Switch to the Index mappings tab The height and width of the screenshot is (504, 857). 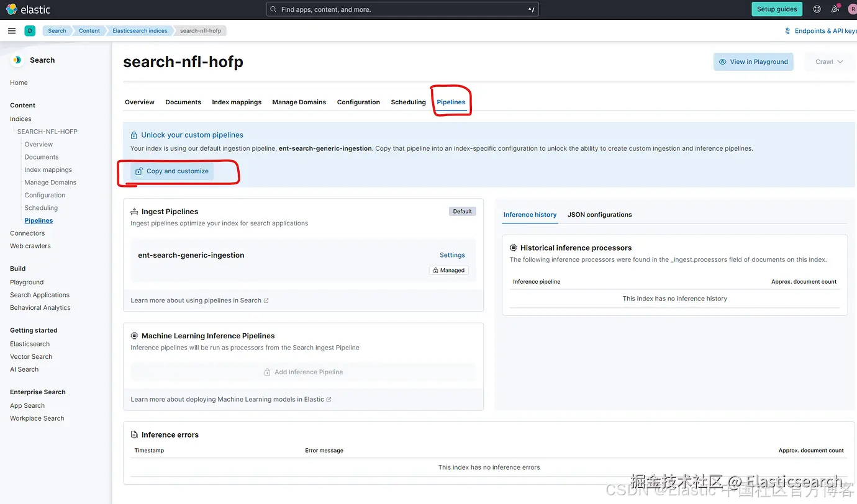coord(237,102)
